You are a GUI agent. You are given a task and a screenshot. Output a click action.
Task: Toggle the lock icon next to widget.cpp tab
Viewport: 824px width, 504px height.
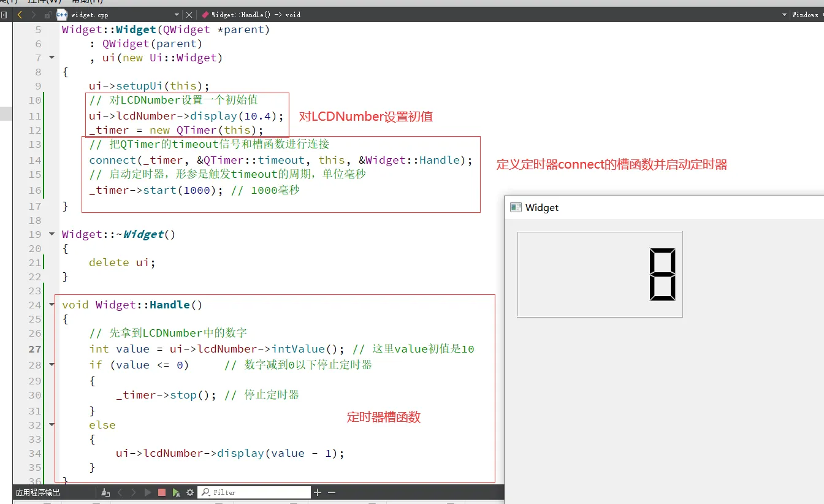pos(47,14)
